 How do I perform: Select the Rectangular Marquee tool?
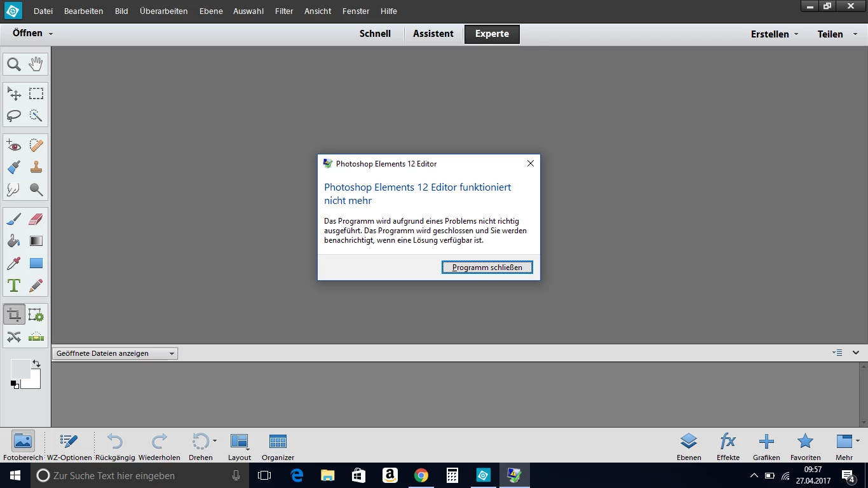36,94
